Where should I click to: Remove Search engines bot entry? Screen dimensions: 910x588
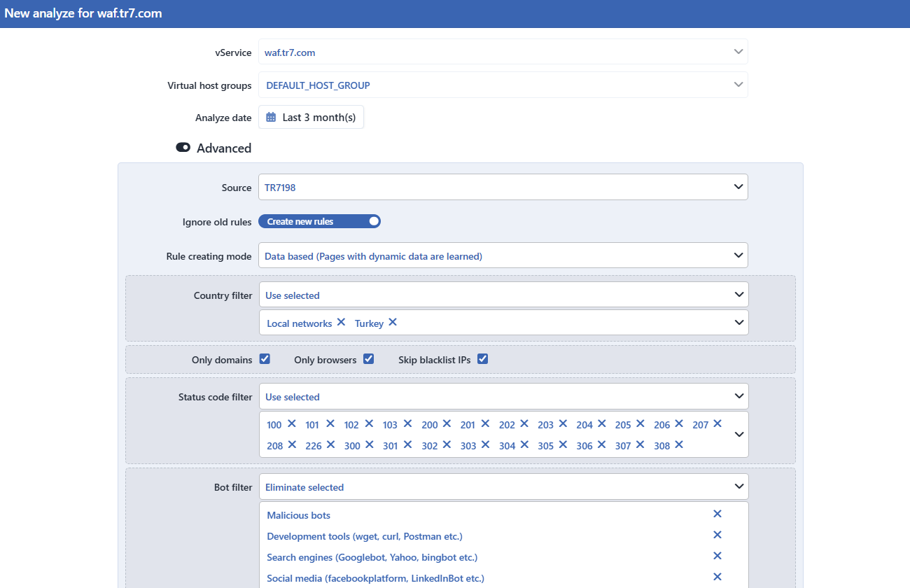point(717,556)
